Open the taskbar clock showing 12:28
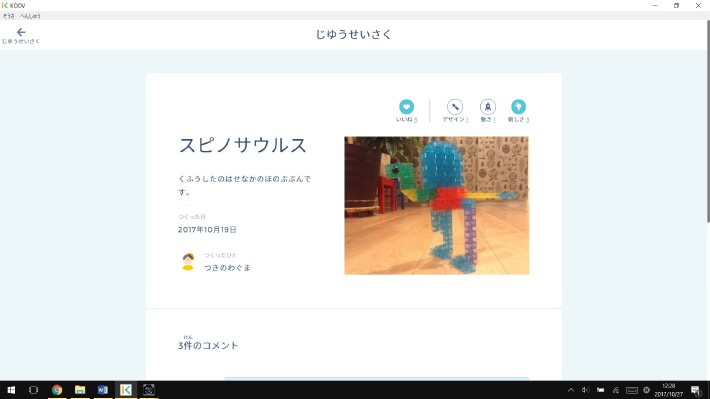 point(669,390)
